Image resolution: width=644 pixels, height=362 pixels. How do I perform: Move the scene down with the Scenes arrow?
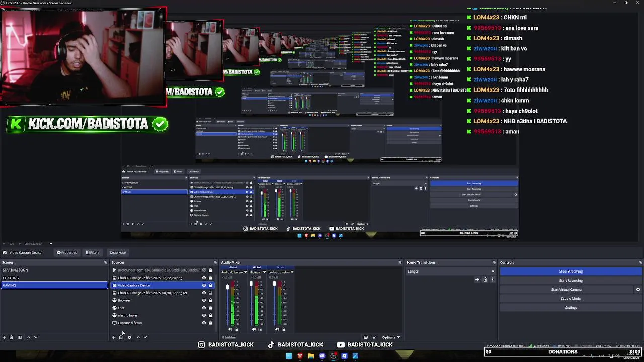tap(35, 337)
